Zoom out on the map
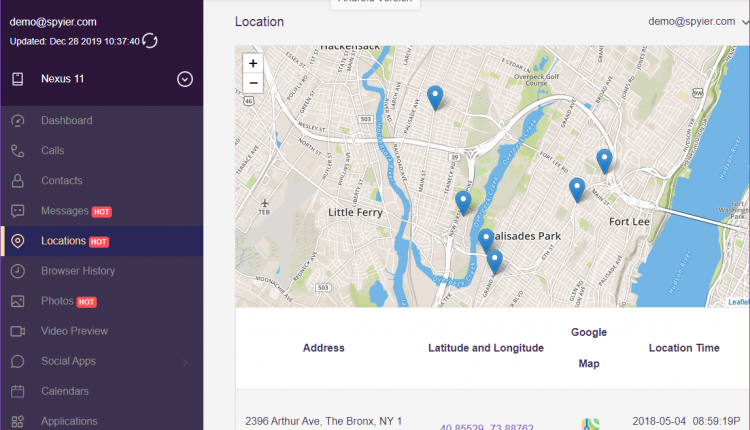The width and height of the screenshot is (750, 430). pyautogui.click(x=253, y=83)
